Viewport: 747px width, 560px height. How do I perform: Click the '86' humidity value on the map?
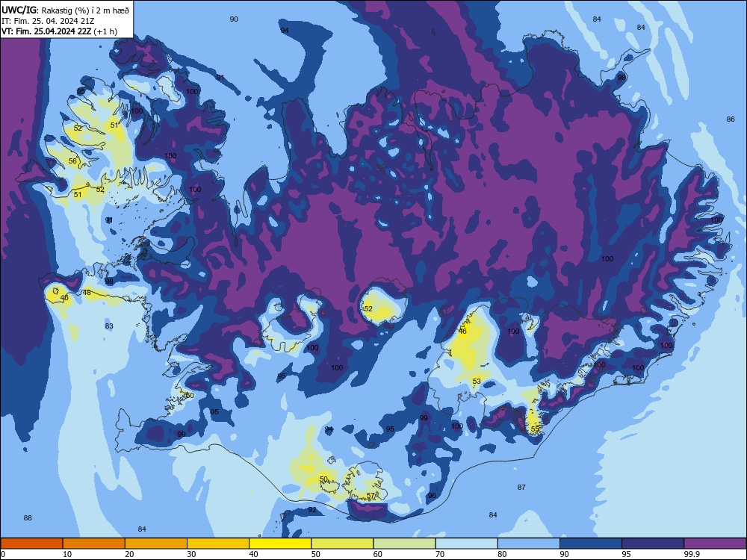coord(731,119)
